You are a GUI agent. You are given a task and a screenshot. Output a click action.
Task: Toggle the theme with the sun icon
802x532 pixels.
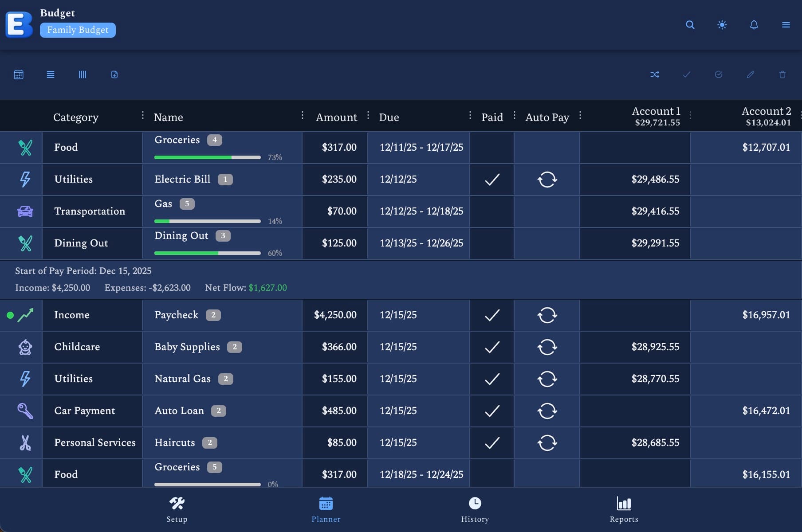click(x=722, y=25)
